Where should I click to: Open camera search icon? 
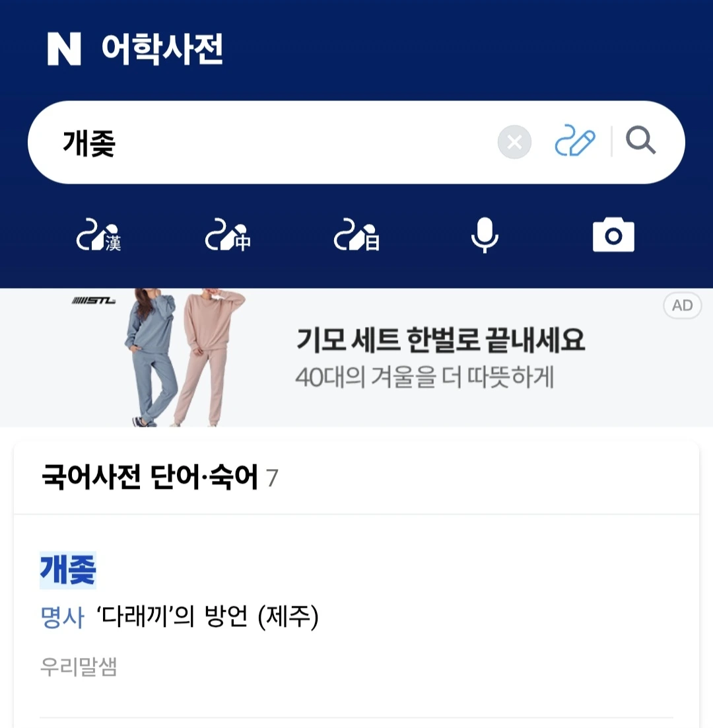[614, 235]
